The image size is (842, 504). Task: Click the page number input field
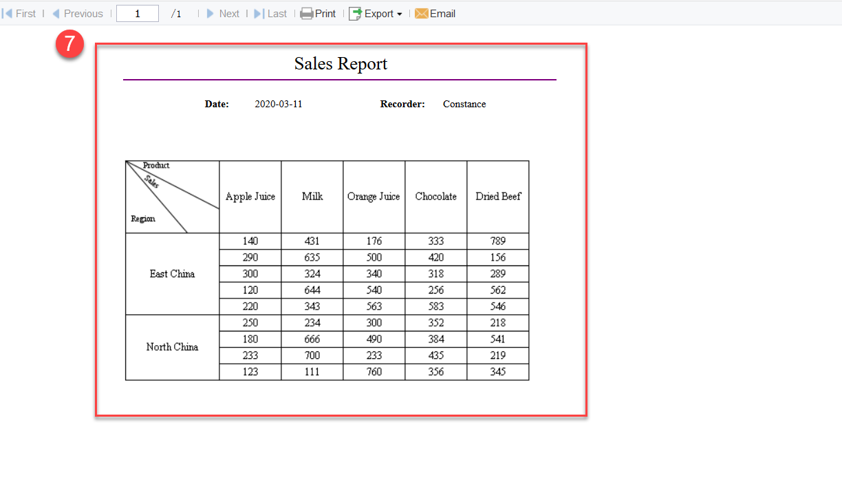137,13
